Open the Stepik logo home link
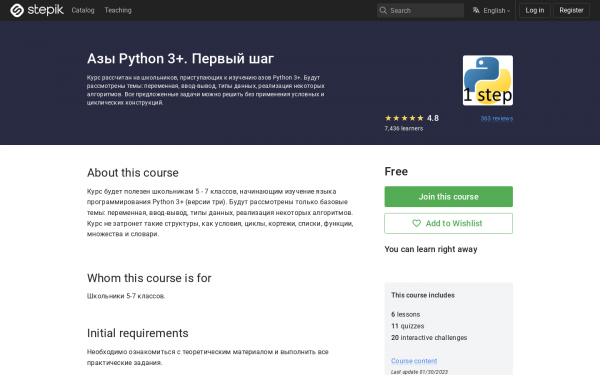Viewport: 600px width, 375px height. tap(37, 10)
